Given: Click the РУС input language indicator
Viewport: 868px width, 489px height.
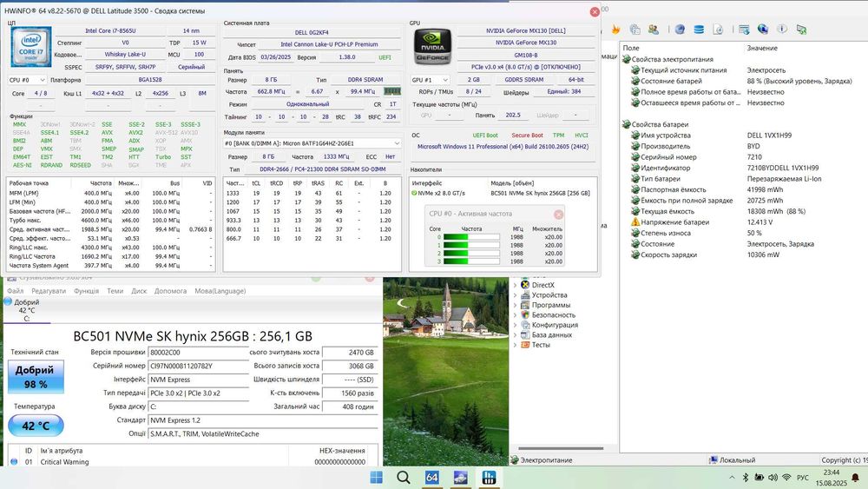Looking at the screenshot, I should pyautogui.click(x=803, y=478).
